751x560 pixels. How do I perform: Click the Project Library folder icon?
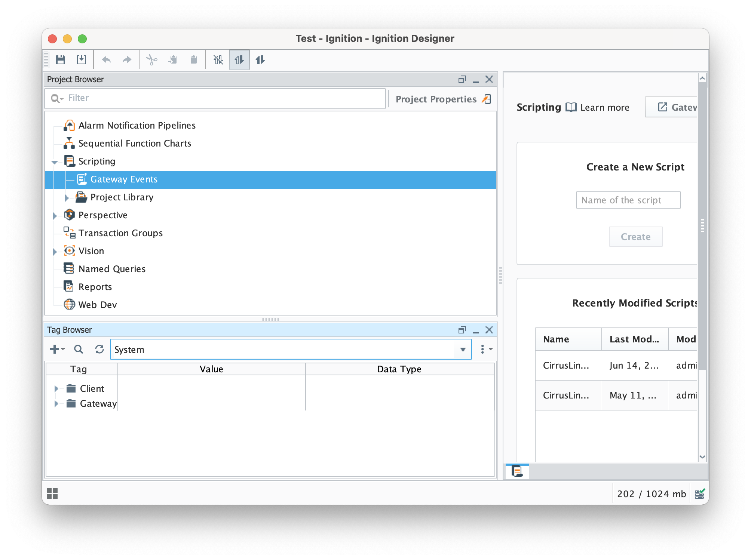pyautogui.click(x=81, y=197)
